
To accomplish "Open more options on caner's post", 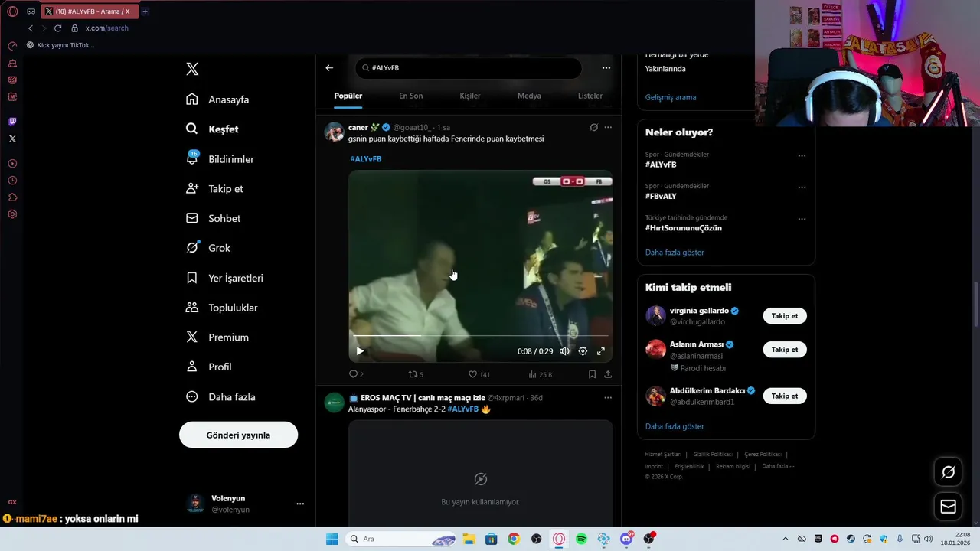I will pos(608,128).
